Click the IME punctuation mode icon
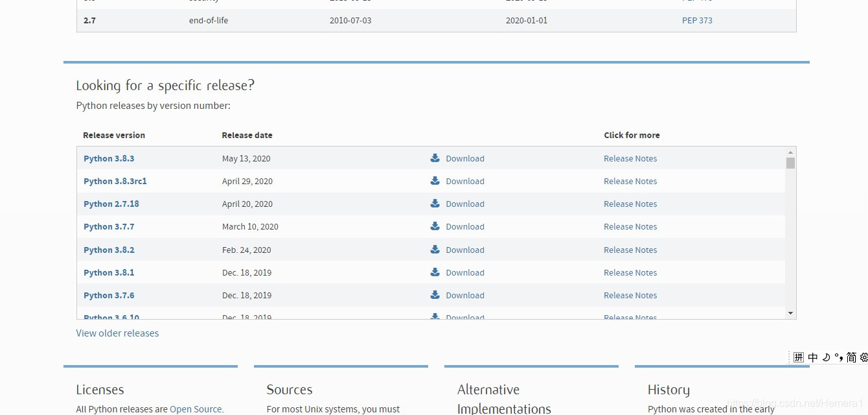This screenshot has height=415, width=868. pyautogui.click(x=838, y=357)
